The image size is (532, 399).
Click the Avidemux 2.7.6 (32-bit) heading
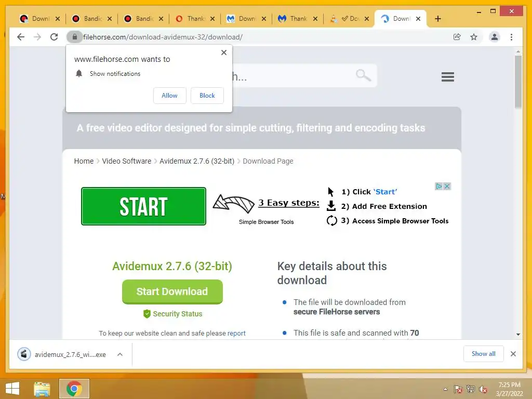click(172, 267)
